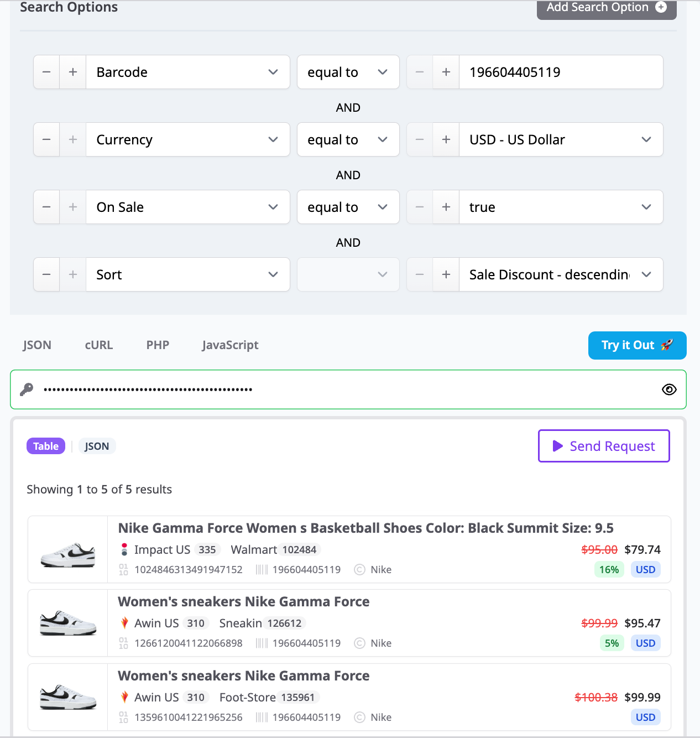
Task: Click the Send Request button
Action: coord(604,446)
